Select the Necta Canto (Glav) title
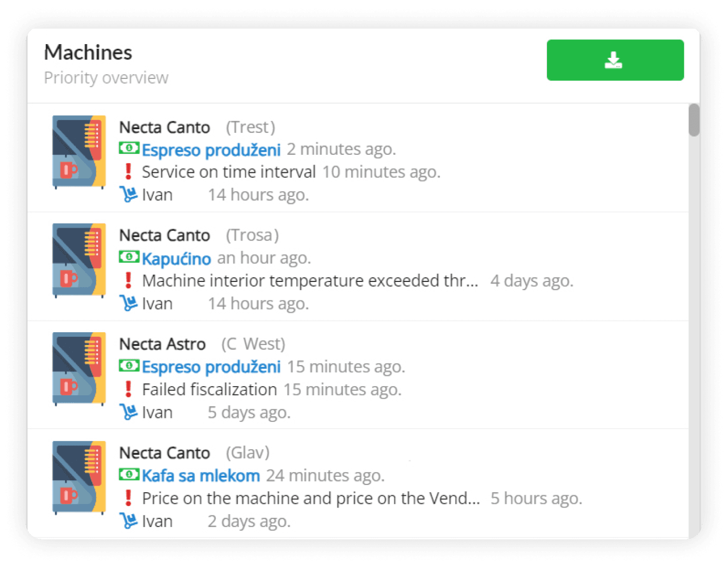This screenshot has height=565, width=728. [165, 453]
